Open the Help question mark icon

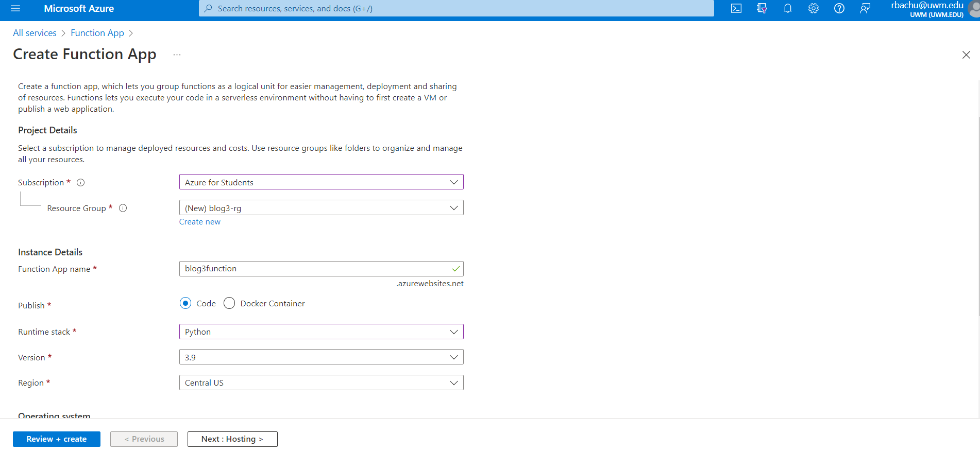tap(839, 8)
